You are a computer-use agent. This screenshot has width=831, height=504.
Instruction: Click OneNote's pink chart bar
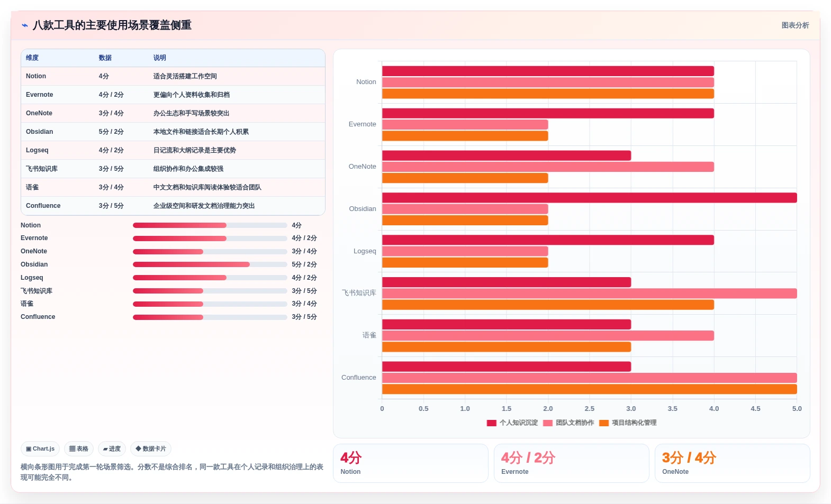coord(548,167)
